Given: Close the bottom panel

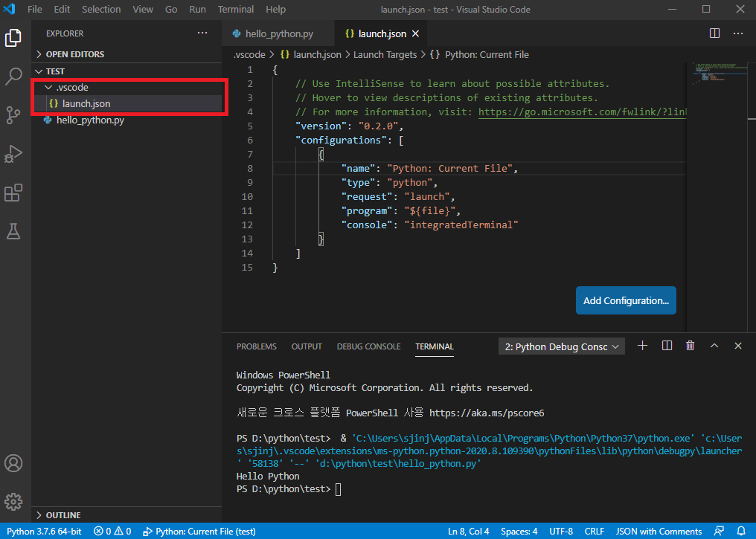Looking at the screenshot, I should 737,346.
